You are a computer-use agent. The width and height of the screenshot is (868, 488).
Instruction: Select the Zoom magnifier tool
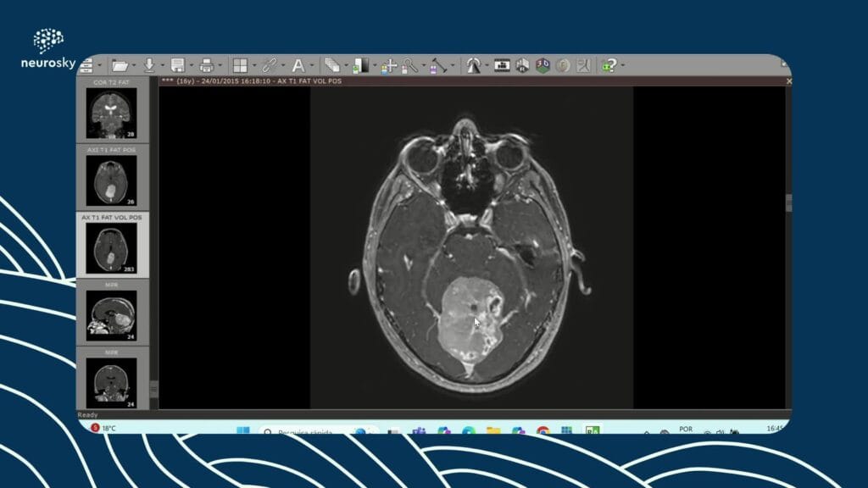click(411, 64)
